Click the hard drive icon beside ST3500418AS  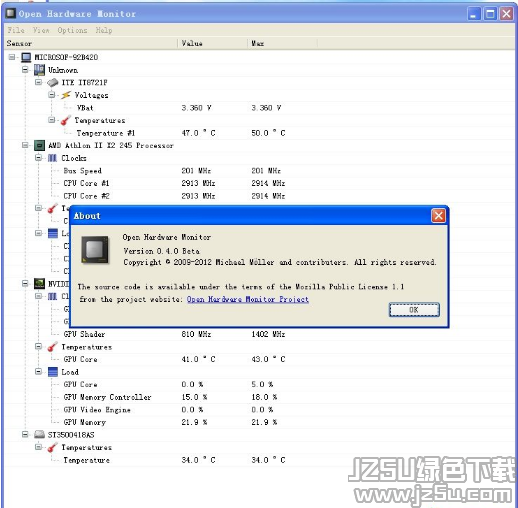(x=39, y=434)
